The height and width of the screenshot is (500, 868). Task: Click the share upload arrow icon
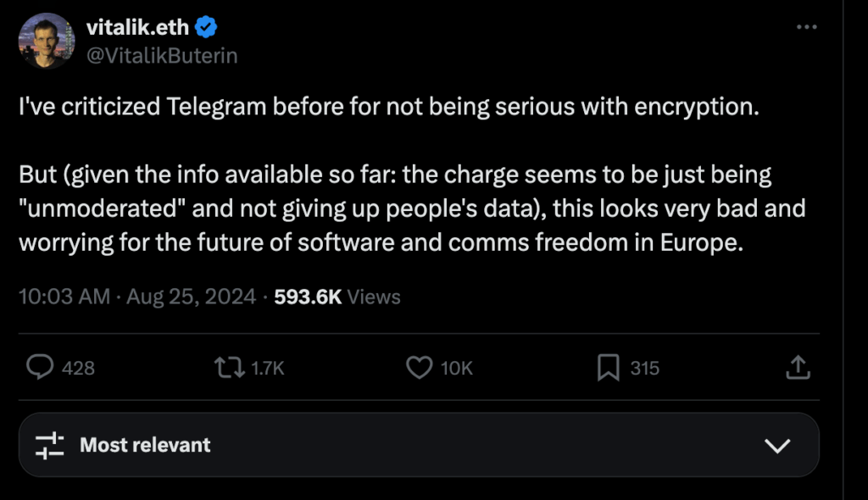[798, 367]
